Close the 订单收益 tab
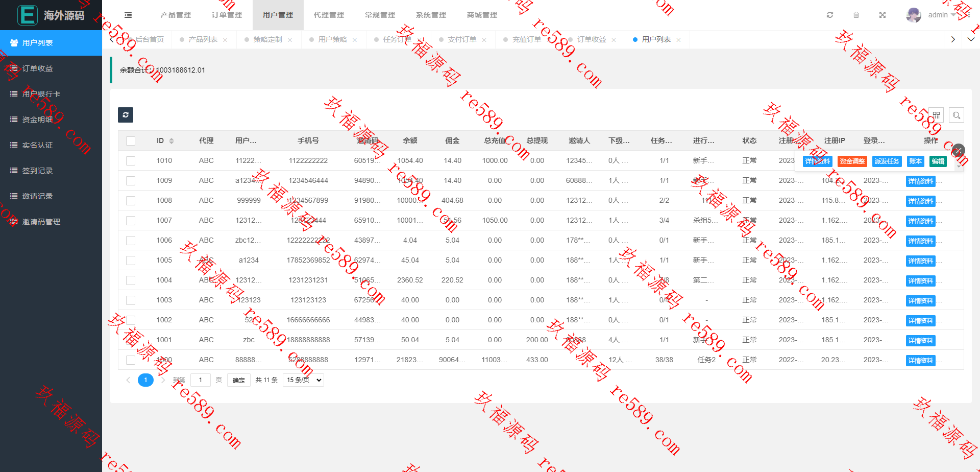 point(614,40)
